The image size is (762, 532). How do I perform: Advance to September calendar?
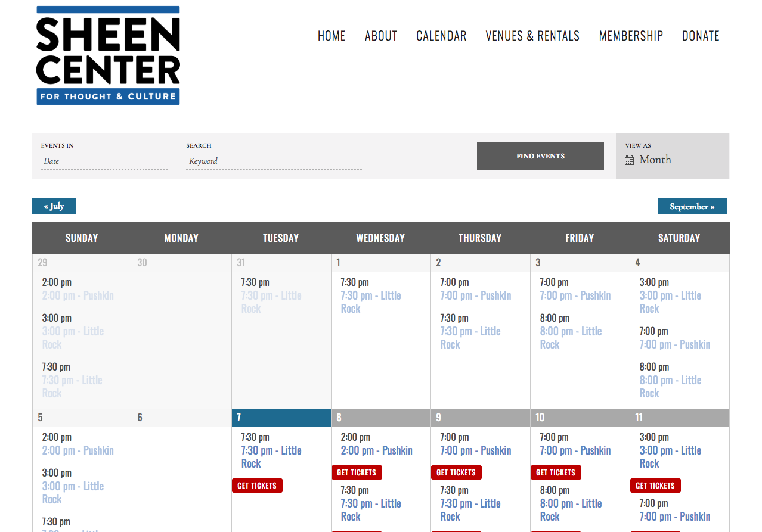[x=692, y=206]
